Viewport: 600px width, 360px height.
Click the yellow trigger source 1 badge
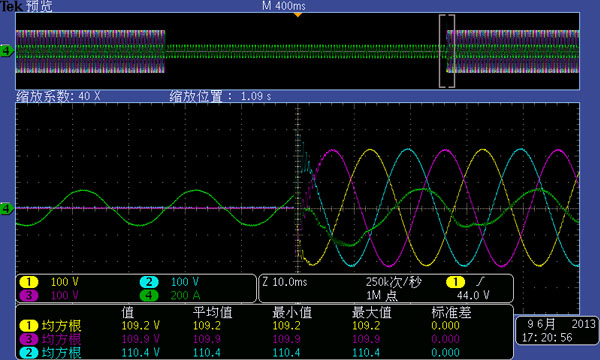[455, 282]
